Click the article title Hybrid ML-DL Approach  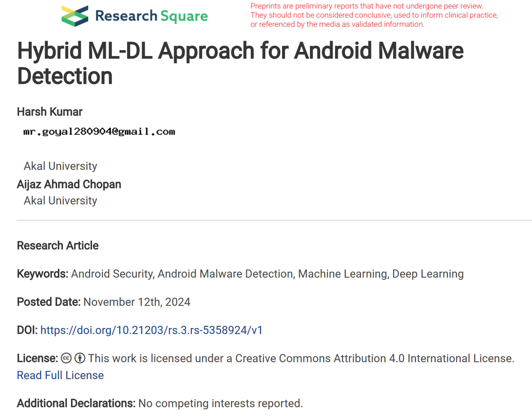[240, 63]
